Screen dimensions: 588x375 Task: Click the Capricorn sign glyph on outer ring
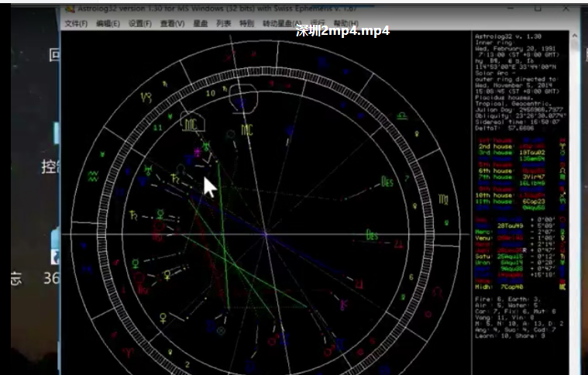(146, 98)
